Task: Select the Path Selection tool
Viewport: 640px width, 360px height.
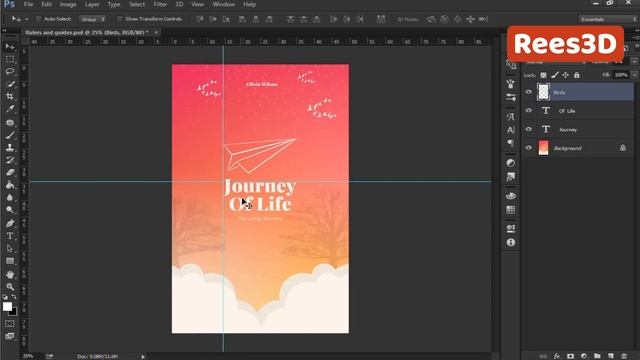Action: coord(10,248)
